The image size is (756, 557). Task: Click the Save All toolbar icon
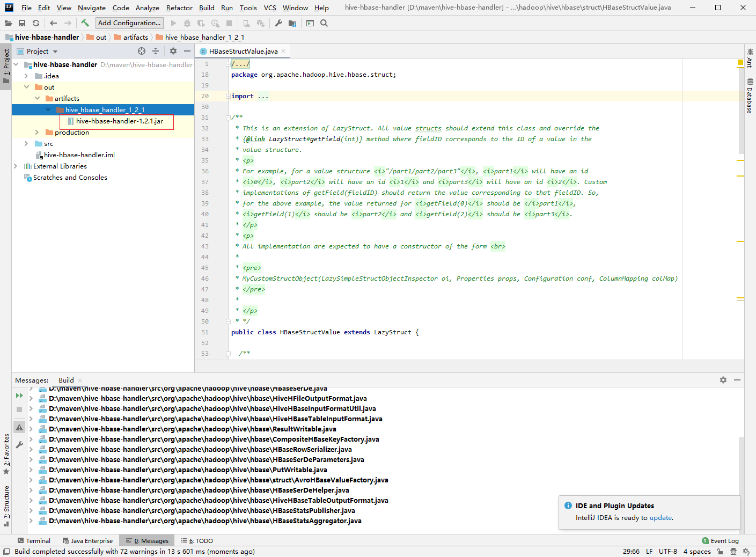(22, 23)
